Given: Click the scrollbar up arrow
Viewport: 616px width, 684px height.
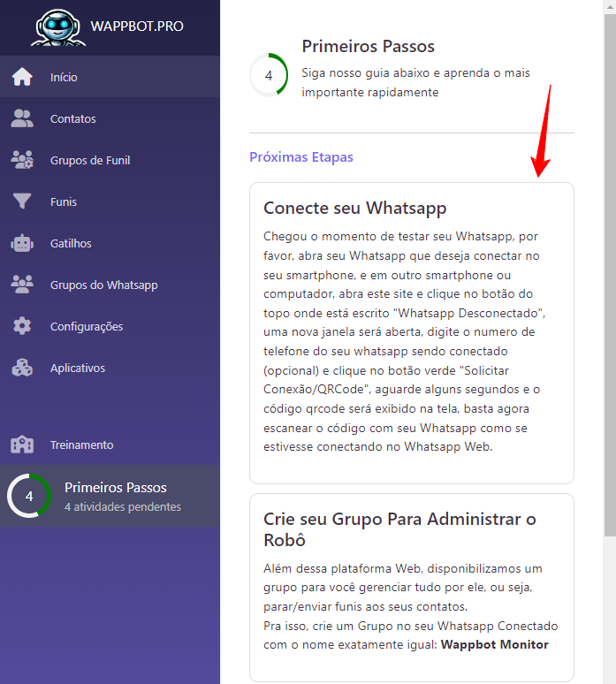Looking at the screenshot, I should (x=610, y=6).
